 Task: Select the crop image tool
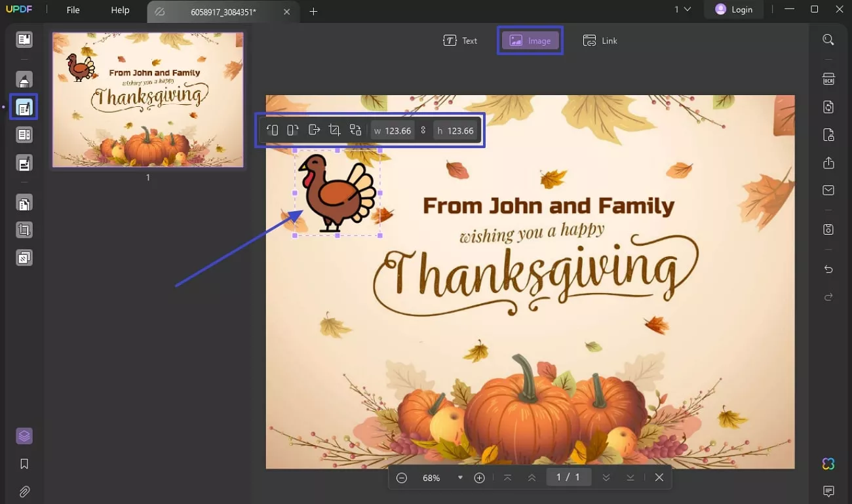coord(334,130)
